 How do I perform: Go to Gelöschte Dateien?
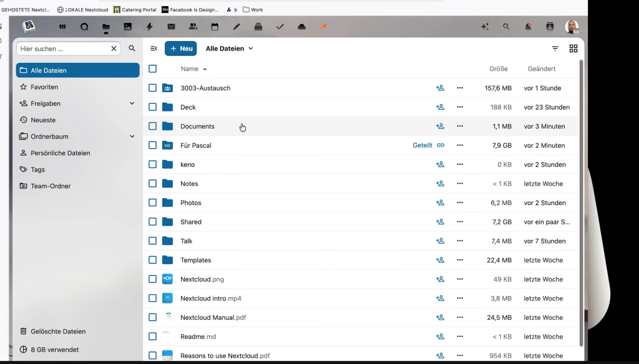point(58,332)
